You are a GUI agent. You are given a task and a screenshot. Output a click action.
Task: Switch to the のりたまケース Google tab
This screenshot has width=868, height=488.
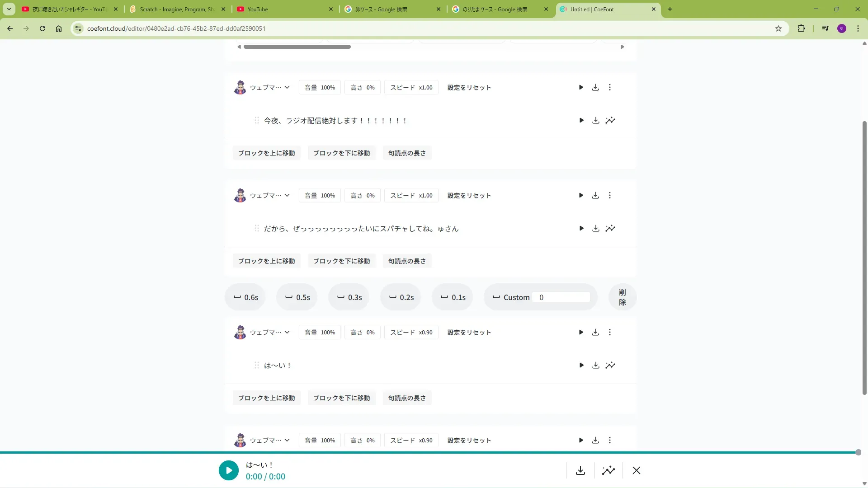(495, 9)
